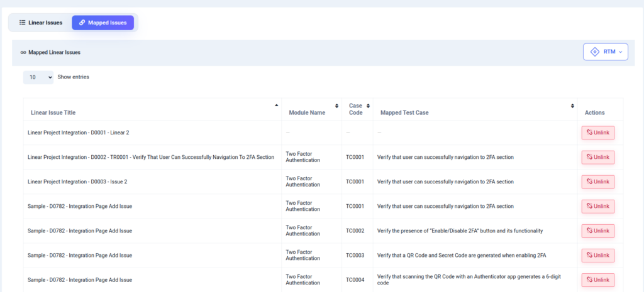Viewport: 644px width, 292px height.
Task: Click the link icon beside Mapped Linear Issues
Action: [x=23, y=53]
